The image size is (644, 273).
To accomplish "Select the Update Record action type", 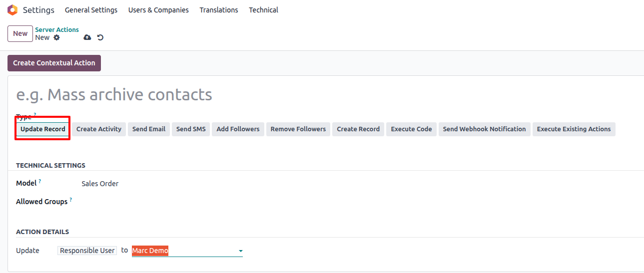I will pos(43,129).
